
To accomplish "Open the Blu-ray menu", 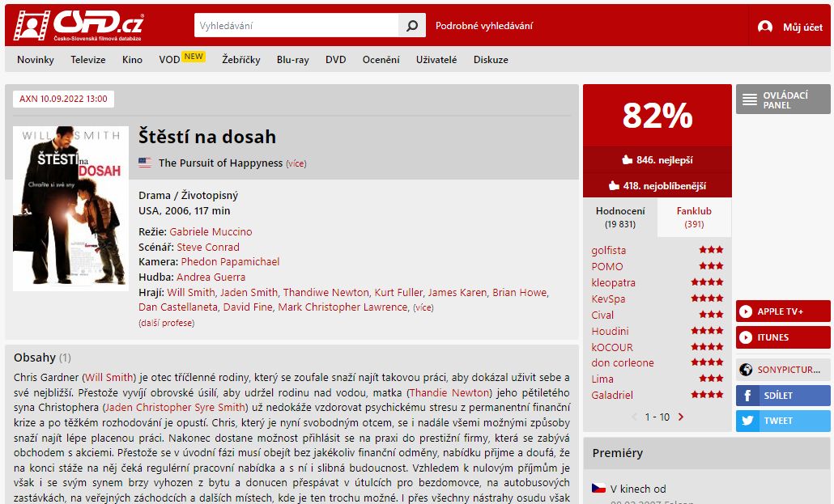I will 293,60.
